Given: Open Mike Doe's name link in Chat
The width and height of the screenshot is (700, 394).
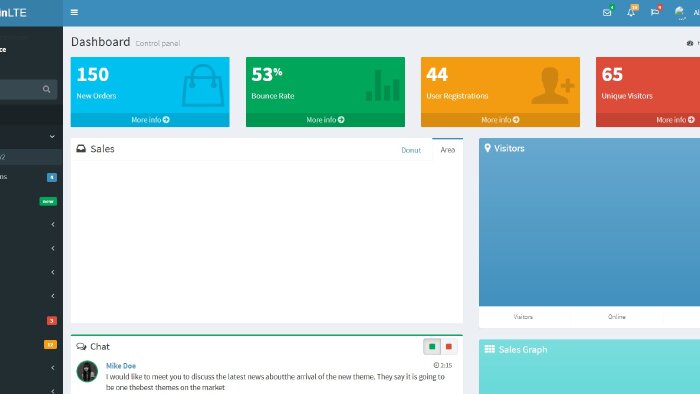Looking at the screenshot, I should 121,365.
